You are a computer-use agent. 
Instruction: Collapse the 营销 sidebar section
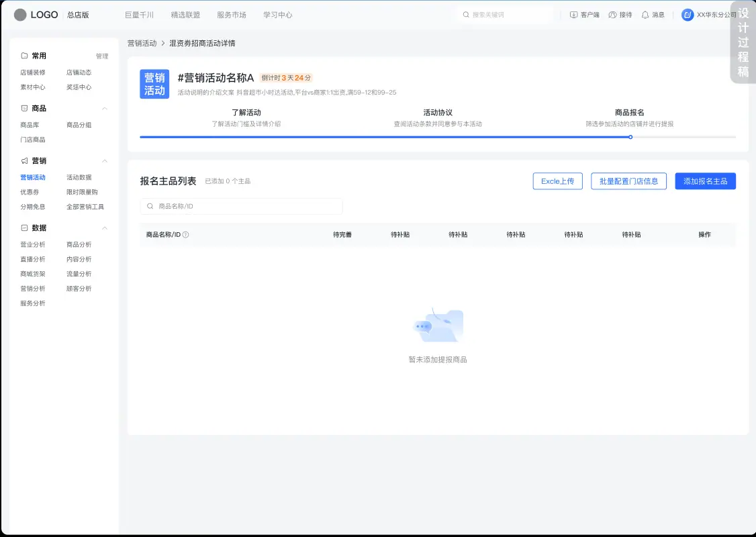coord(105,161)
